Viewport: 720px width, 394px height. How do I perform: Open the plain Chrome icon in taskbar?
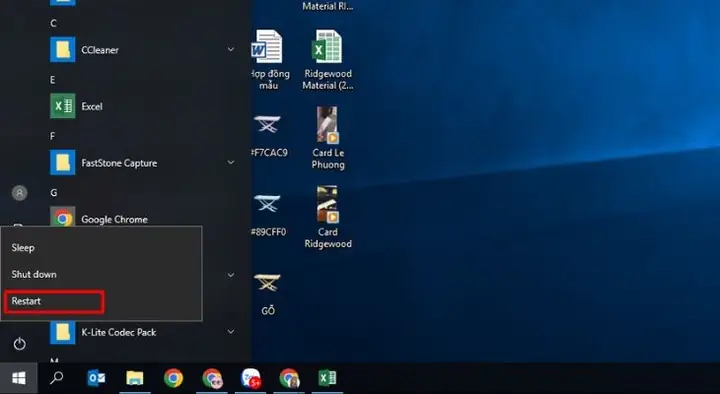(173, 378)
